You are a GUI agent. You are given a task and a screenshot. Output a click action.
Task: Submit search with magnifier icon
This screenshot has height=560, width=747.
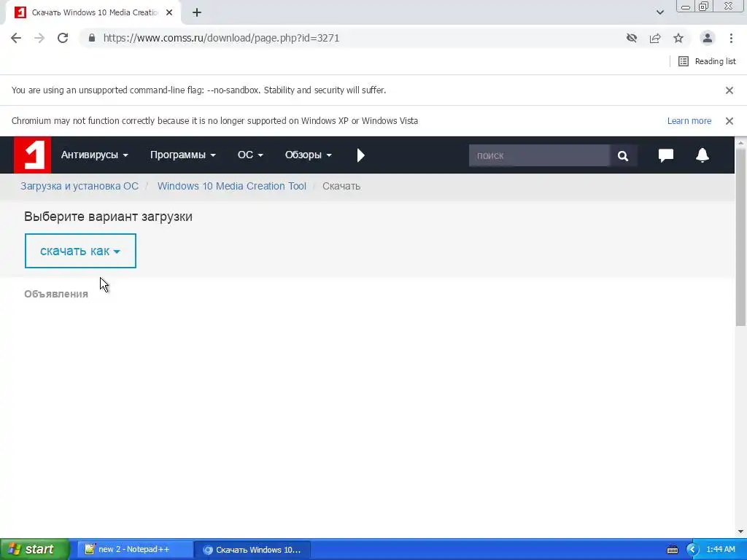coord(623,155)
